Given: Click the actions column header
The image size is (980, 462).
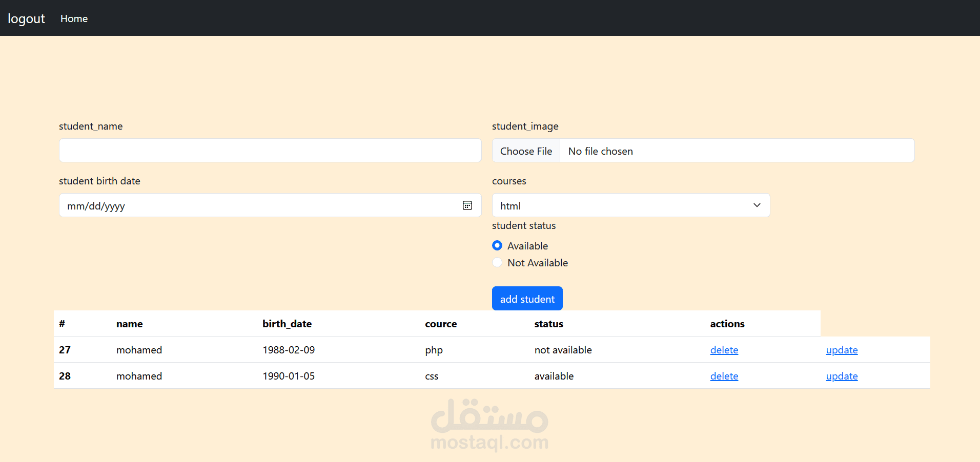Looking at the screenshot, I should tap(727, 324).
